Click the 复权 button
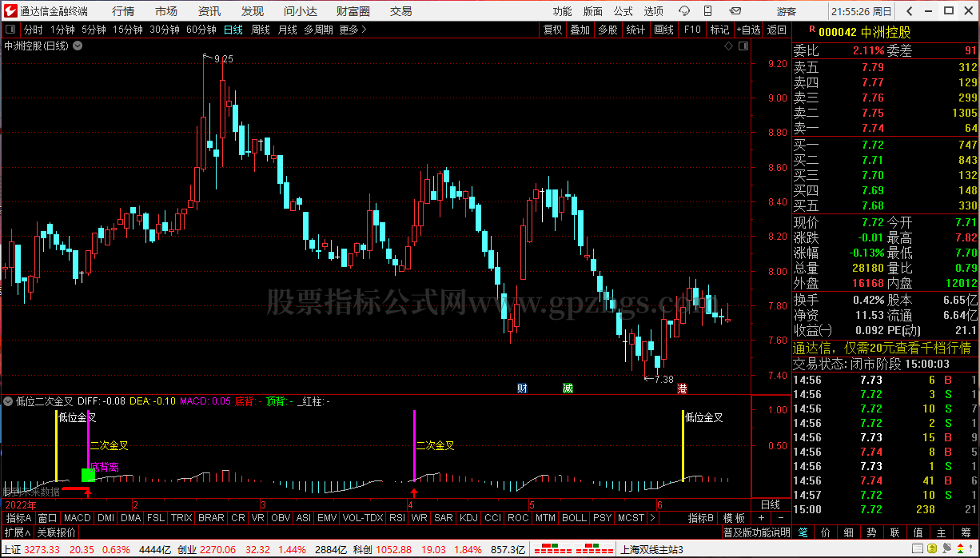The height and width of the screenshot is (558, 980). point(552,30)
